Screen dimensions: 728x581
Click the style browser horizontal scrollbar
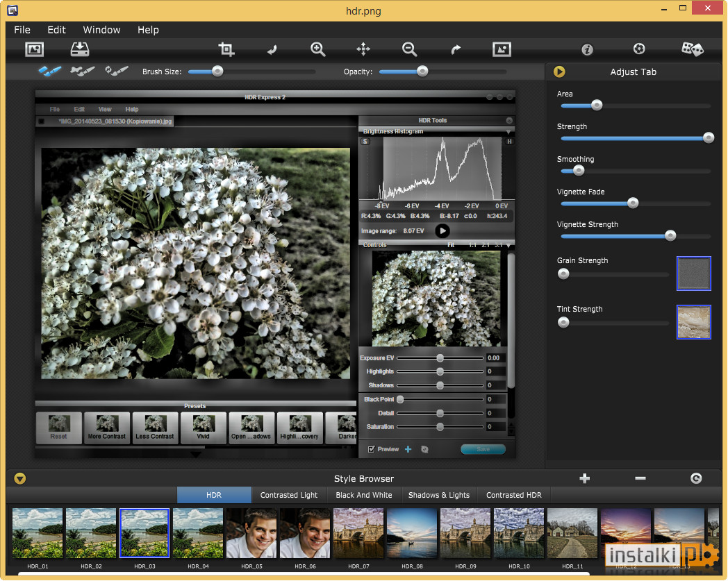click(304, 575)
